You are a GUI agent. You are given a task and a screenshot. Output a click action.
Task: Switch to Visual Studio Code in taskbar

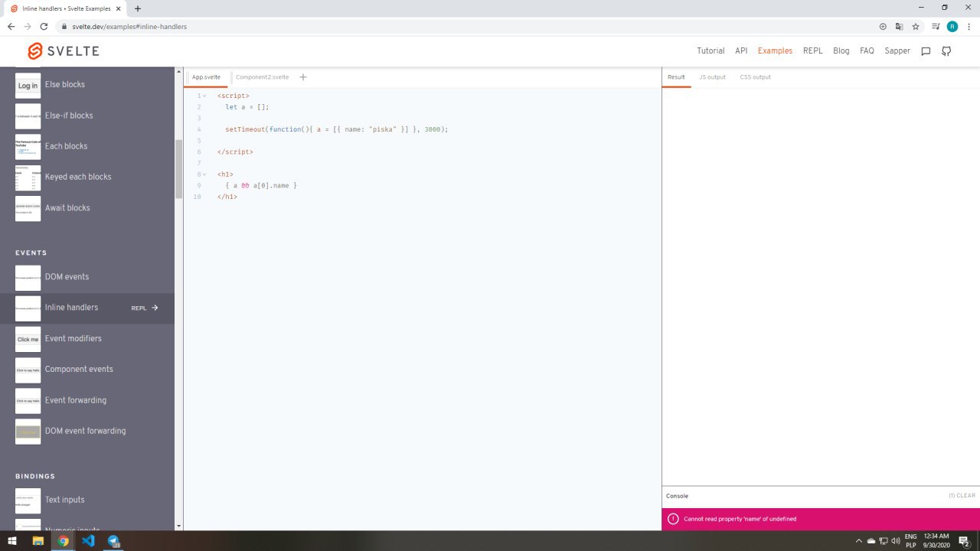coord(88,541)
